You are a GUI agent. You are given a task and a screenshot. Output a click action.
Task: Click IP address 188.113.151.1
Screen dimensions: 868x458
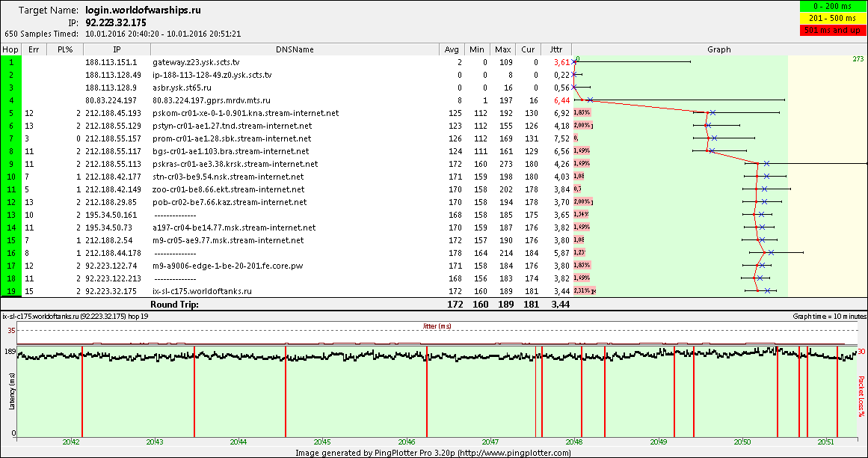pyautogui.click(x=111, y=62)
